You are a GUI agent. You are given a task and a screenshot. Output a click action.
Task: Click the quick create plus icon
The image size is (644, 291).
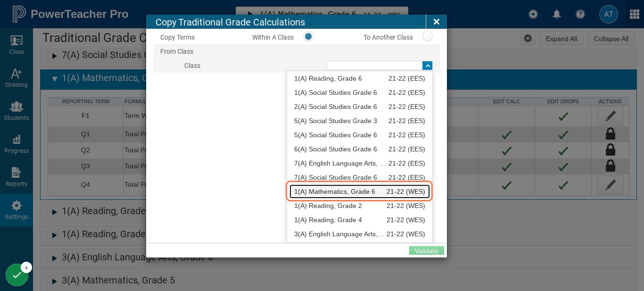click(533, 14)
